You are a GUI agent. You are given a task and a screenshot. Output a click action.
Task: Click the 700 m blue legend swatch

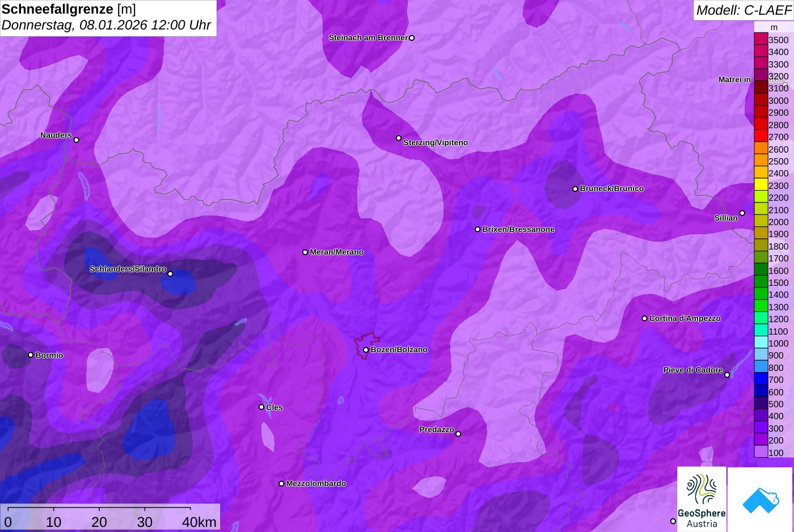(761, 379)
